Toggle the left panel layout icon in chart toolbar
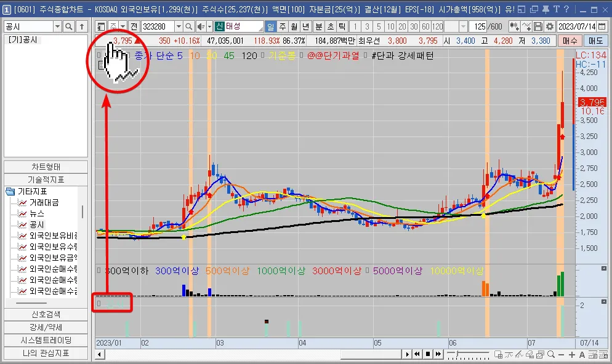 point(101,26)
